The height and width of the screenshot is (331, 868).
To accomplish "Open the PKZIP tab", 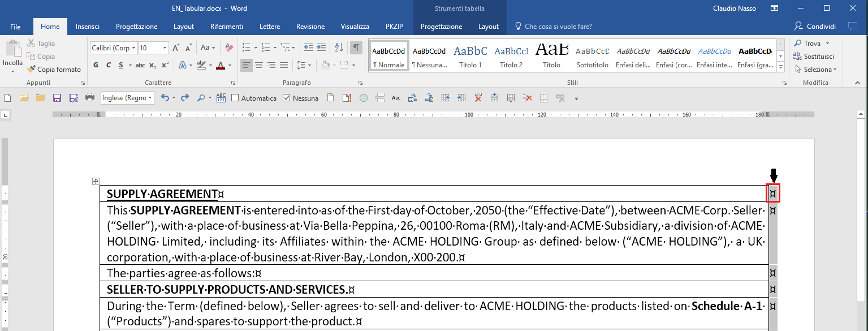I will pos(395,27).
